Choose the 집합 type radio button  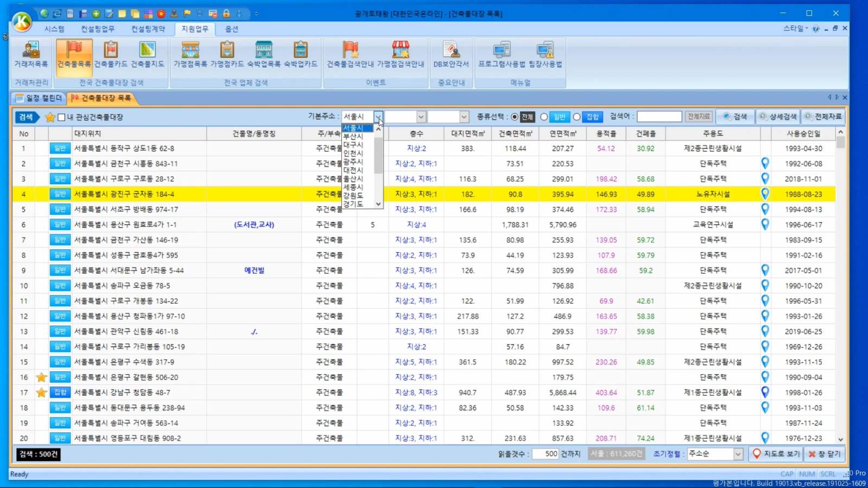pyautogui.click(x=577, y=117)
